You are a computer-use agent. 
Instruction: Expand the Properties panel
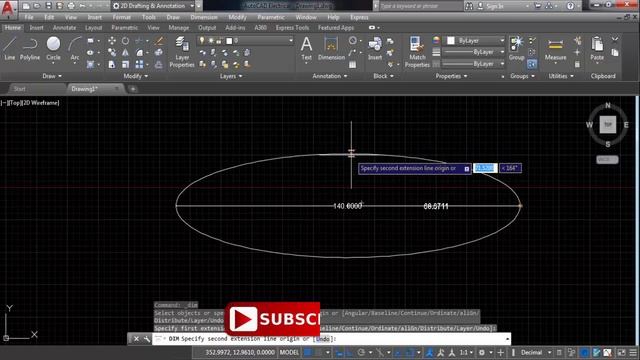point(451,76)
